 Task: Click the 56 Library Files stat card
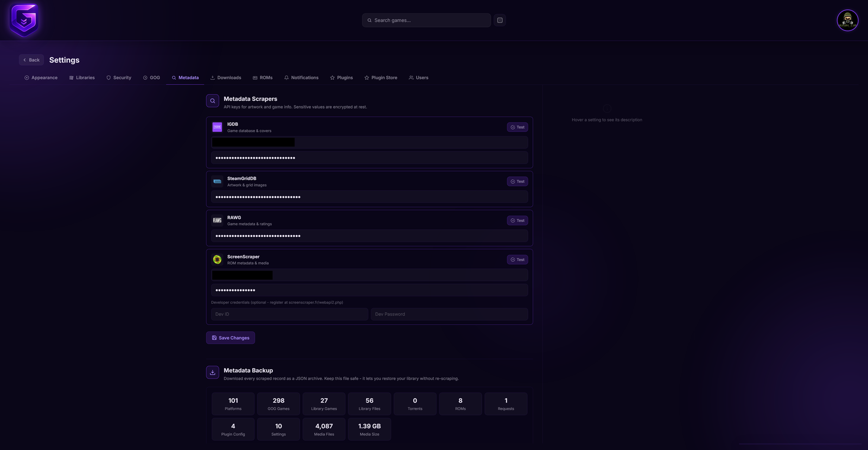coord(369,404)
